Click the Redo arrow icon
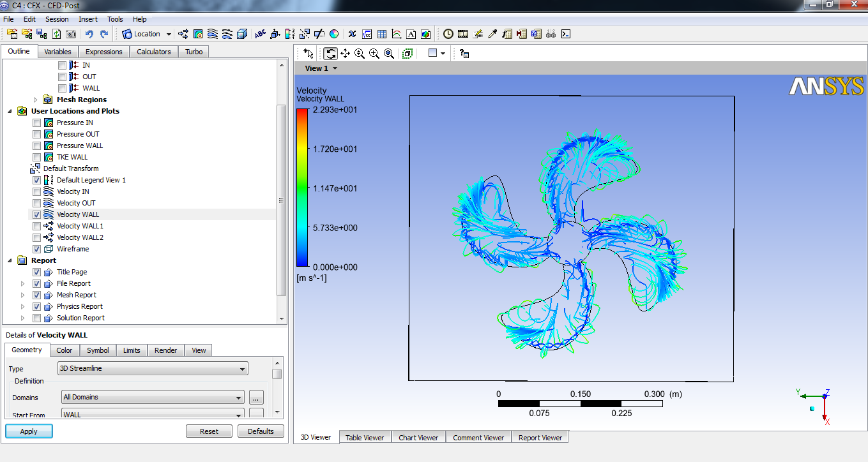Screen dimensions: 868x462 pos(103,34)
